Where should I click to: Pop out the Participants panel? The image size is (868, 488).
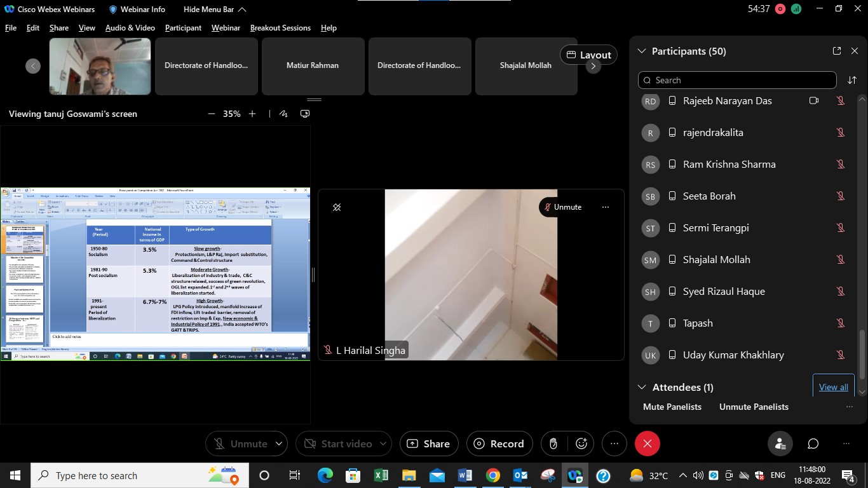click(837, 51)
